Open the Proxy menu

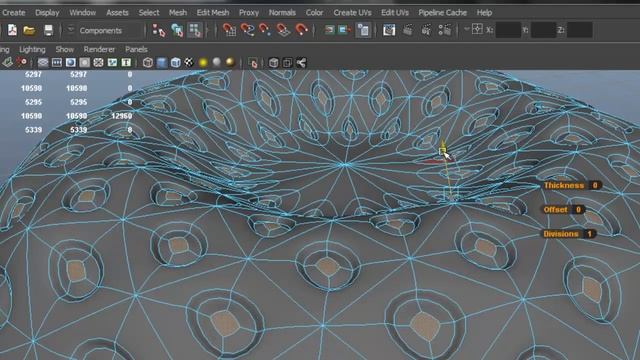tap(249, 13)
